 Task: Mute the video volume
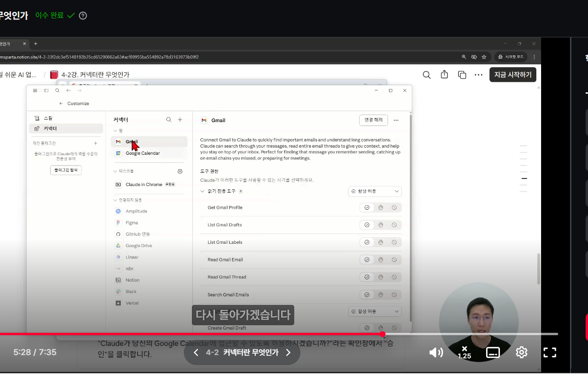tap(436, 352)
